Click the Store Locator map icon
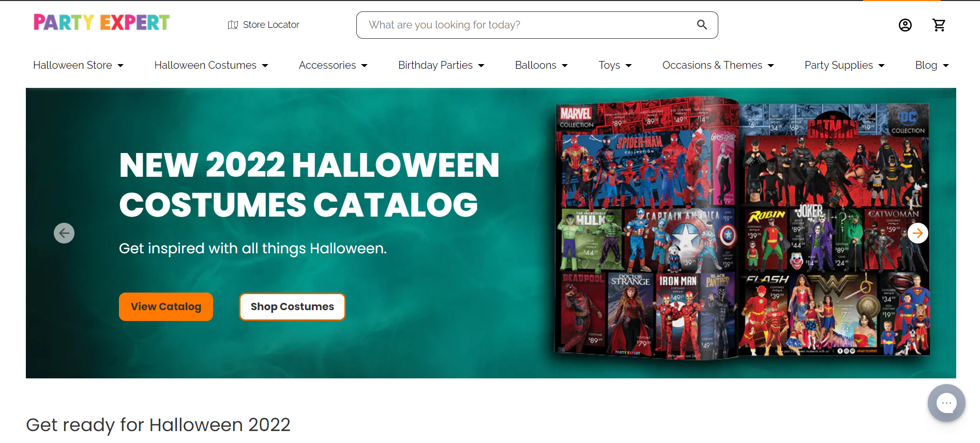 tap(233, 25)
